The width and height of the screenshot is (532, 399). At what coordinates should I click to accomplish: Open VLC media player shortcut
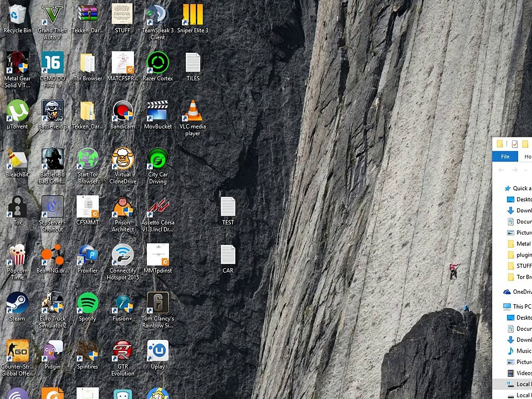click(193, 118)
